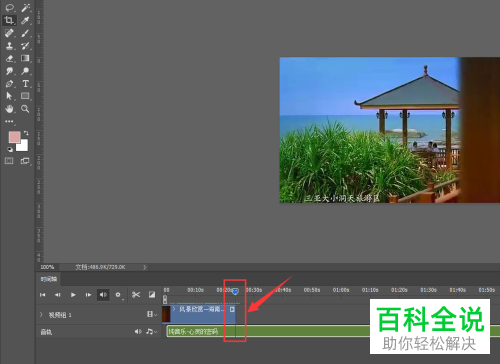This screenshot has height=364, width=500.
Task: Select the Eraser tool
Action: (9, 58)
